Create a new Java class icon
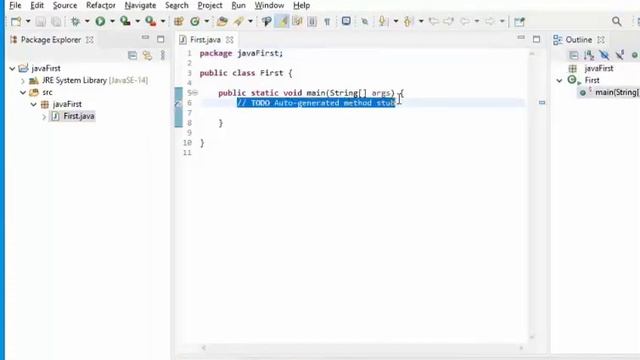This screenshot has height=360, width=640. click(x=195, y=21)
